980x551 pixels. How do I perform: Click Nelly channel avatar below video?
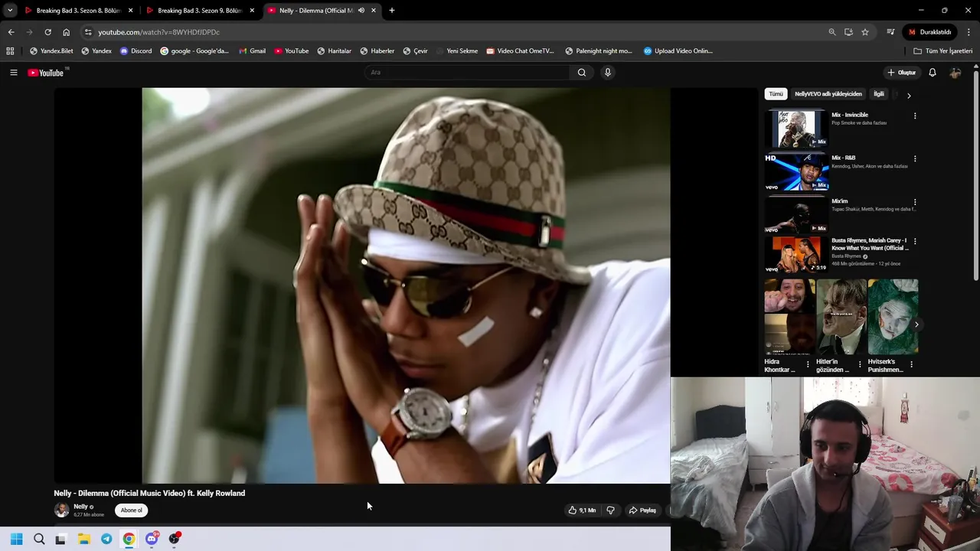pyautogui.click(x=61, y=510)
